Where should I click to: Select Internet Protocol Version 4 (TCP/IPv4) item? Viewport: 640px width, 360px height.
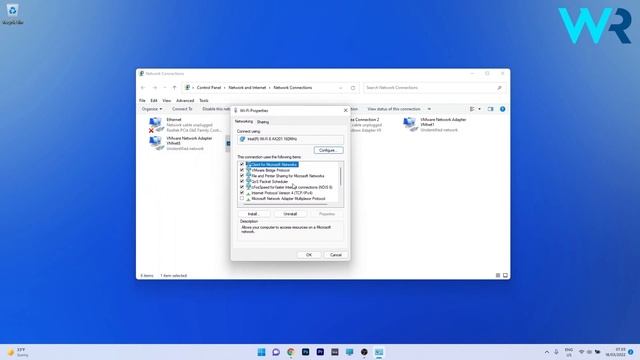(x=282, y=193)
